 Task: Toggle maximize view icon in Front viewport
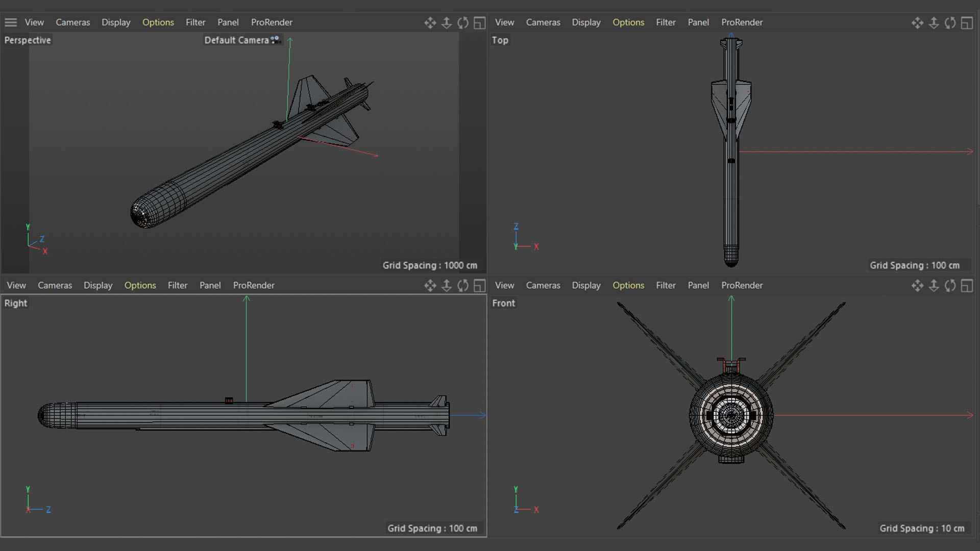pos(967,286)
